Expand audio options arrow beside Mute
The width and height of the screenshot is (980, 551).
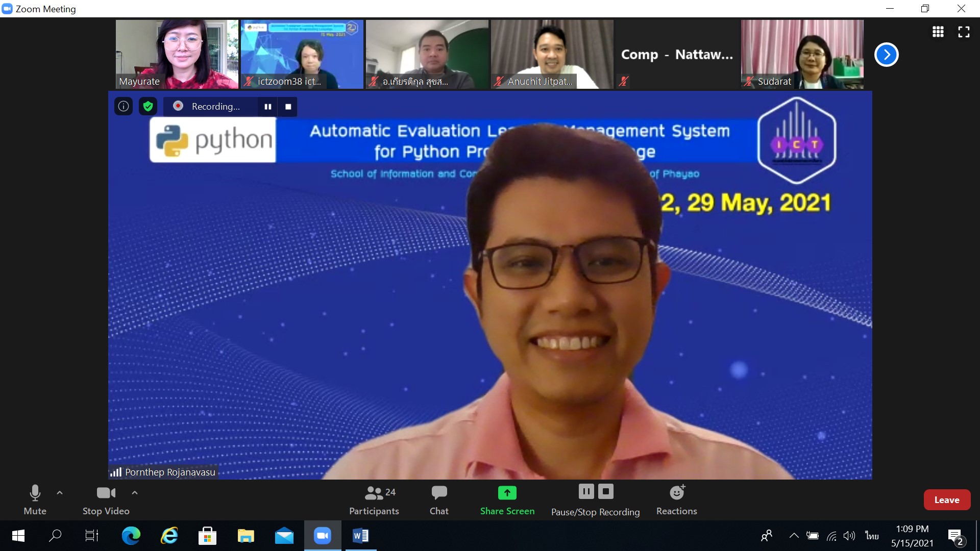tap(60, 493)
